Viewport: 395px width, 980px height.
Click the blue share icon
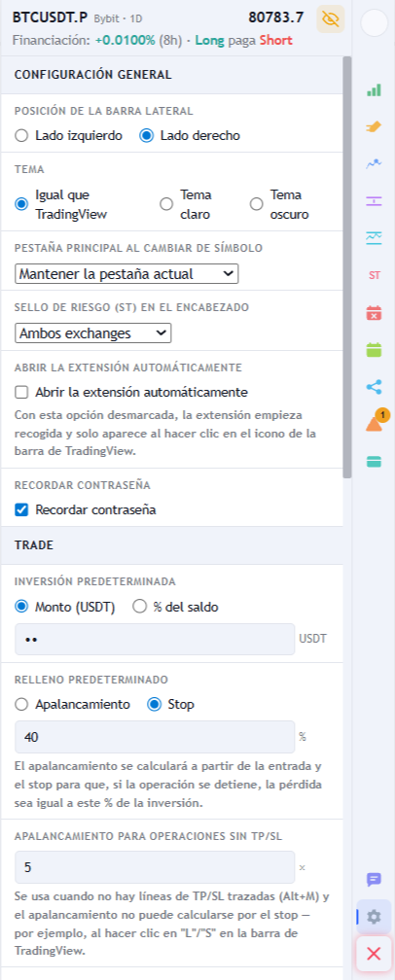[x=374, y=387]
